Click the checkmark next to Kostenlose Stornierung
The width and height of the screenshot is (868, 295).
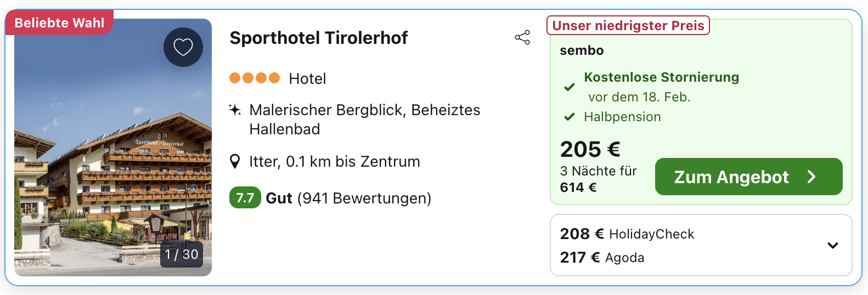[x=570, y=87]
